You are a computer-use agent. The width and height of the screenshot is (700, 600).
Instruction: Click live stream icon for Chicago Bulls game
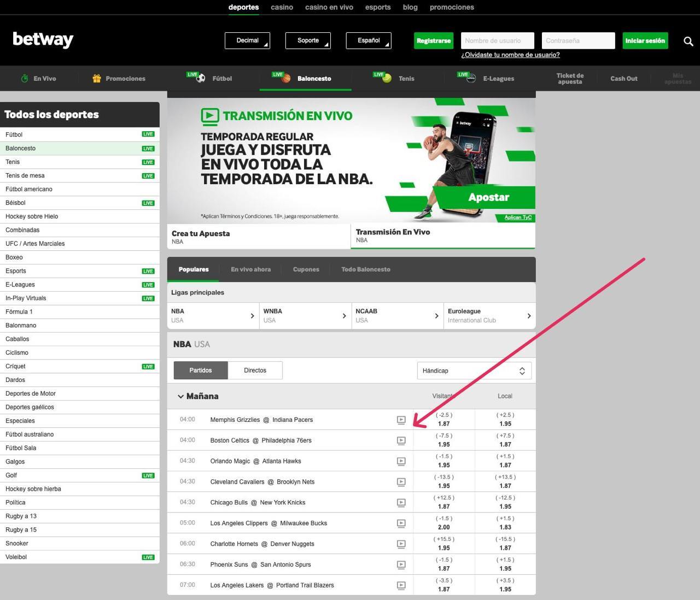[401, 503]
